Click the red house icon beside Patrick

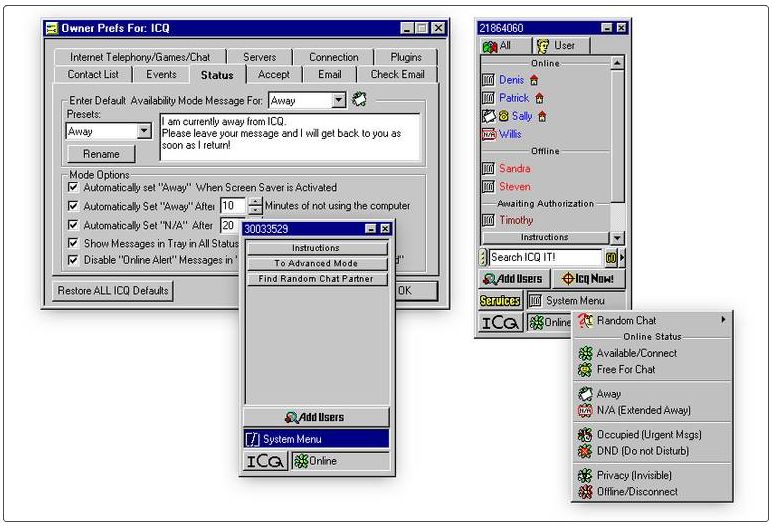(x=539, y=98)
